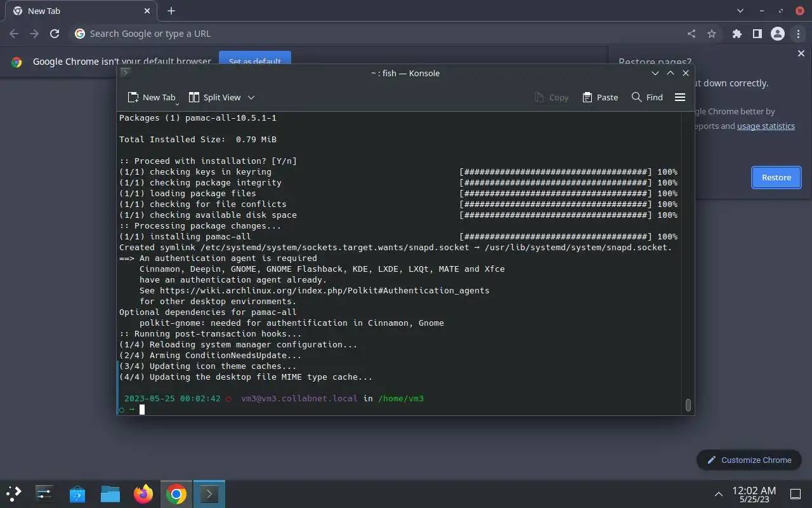Click the Konsole terminal title bar icon
Image resolution: width=812 pixels, height=508 pixels.
point(125,72)
